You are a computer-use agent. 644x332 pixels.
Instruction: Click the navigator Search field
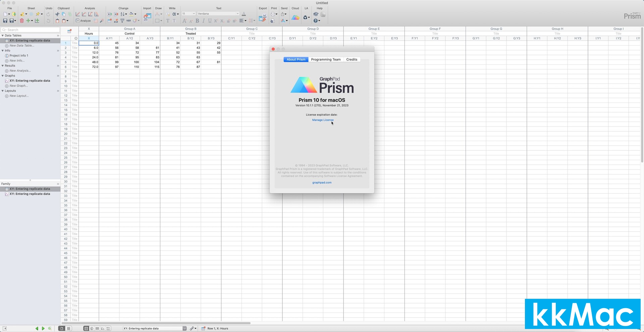coord(30,30)
